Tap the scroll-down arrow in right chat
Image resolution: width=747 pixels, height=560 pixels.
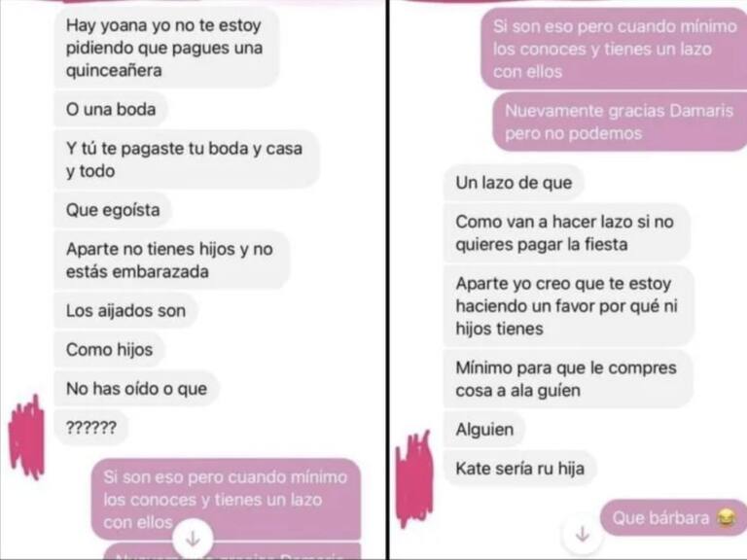pos(583,534)
